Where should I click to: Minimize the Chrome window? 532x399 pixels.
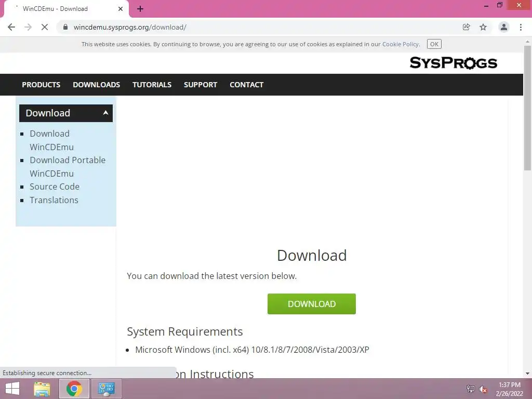(x=486, y=5)
